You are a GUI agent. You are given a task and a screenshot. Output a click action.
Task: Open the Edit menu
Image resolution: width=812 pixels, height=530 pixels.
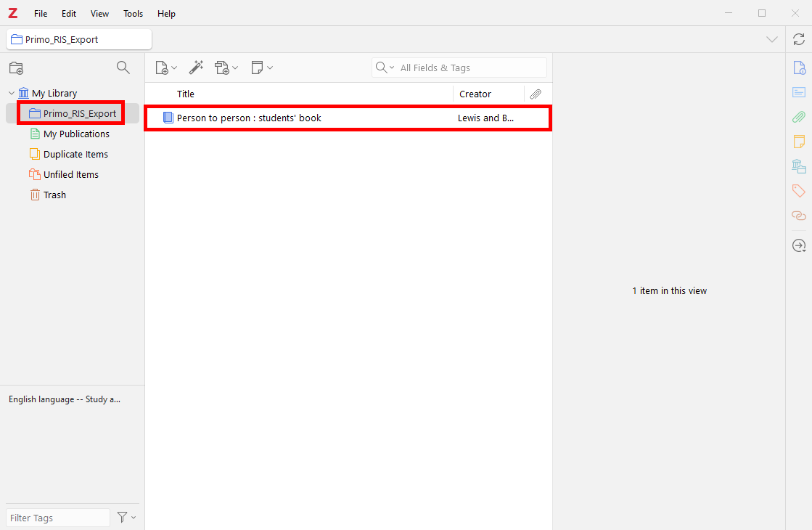coord(69,14)
